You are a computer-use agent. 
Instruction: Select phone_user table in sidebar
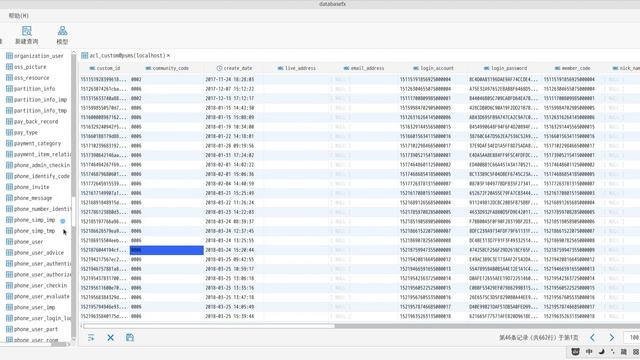pyautogui.click(x=29, y=242)
